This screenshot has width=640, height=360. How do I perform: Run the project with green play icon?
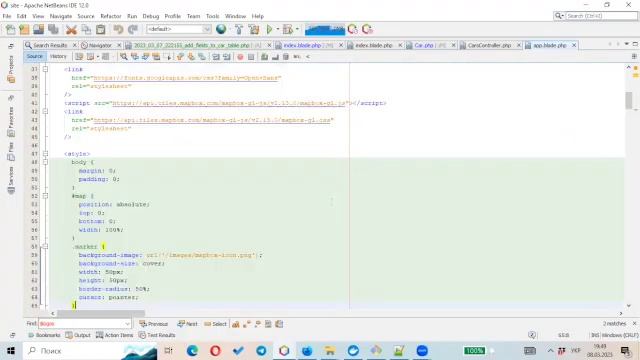(269, 29)
